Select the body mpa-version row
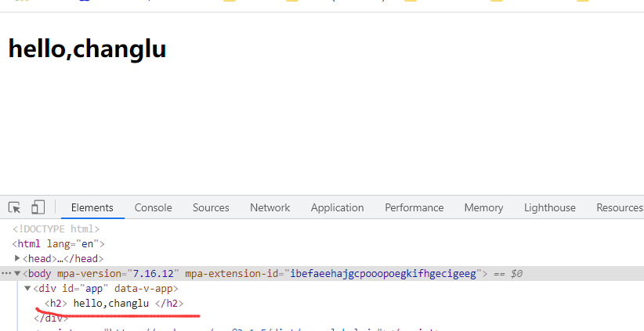Screen dimensions: 644x331 [322, 273]
